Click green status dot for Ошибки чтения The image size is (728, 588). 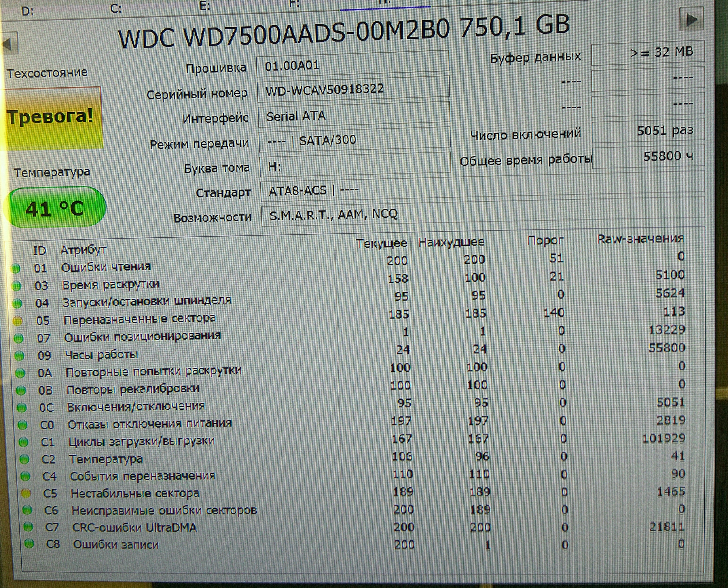pyautogui.click(x=15, y=269)
